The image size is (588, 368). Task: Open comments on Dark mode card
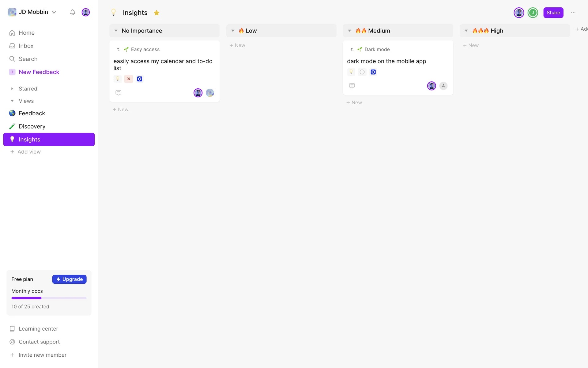coord(352,86)
